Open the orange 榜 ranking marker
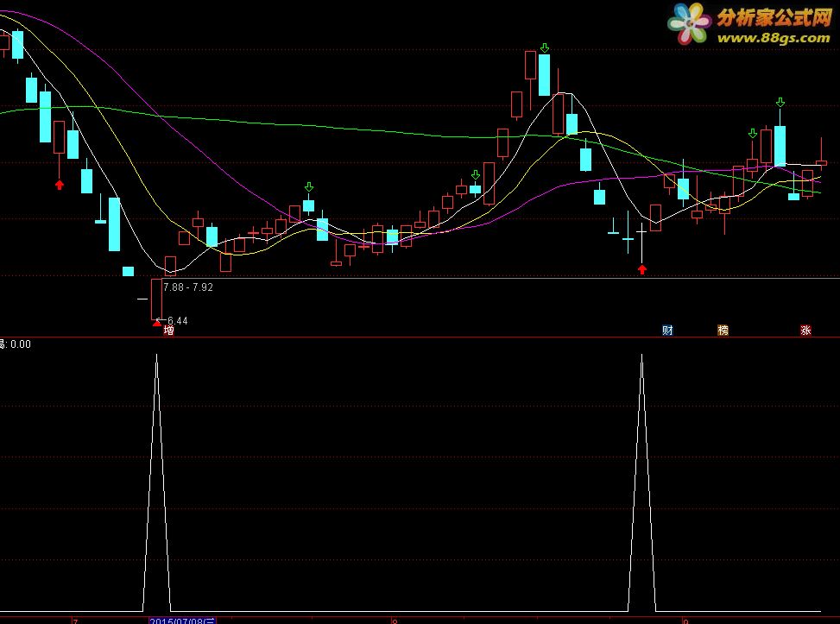Viewport: 840px width, 624px height. pyautogui.click(x=723, y=331)
